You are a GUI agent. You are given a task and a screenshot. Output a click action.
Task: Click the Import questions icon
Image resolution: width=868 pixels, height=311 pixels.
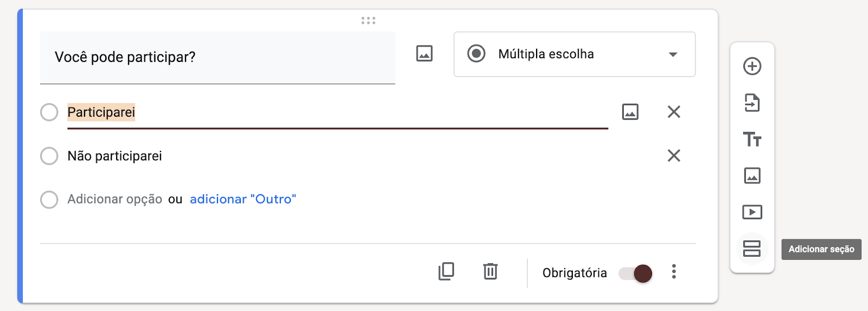click(x=752, y=103)
